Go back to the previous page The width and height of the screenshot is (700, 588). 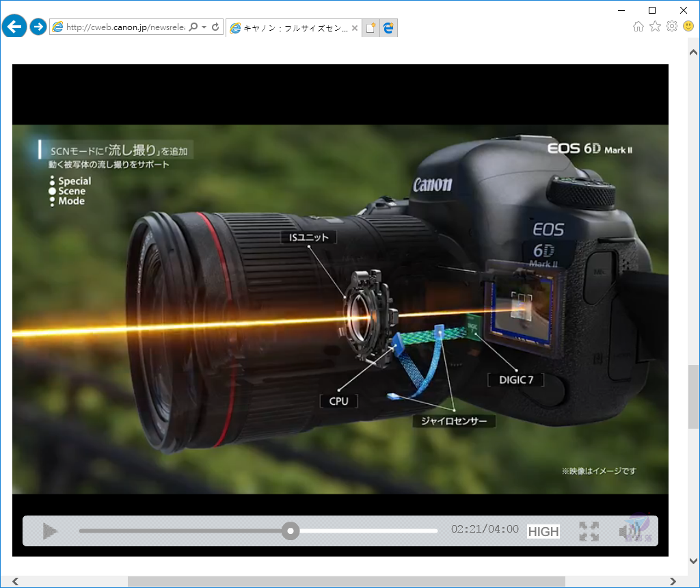pos(14,27)
